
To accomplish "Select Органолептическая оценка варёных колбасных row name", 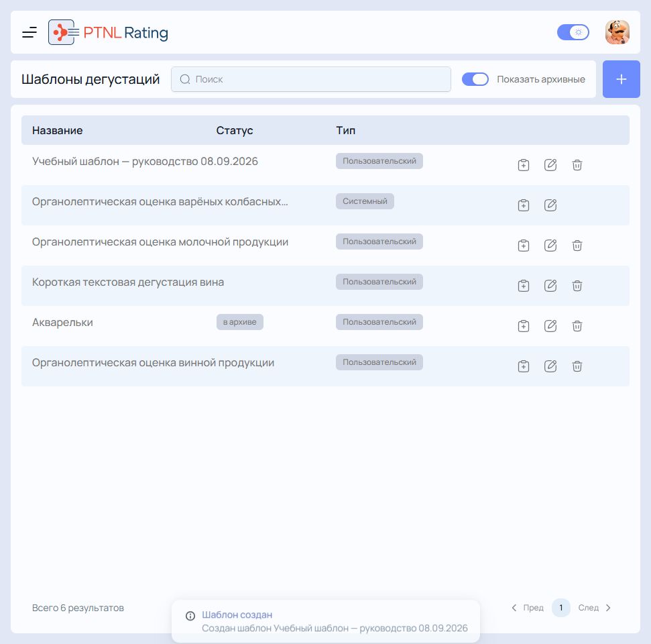I will point(160,201).
